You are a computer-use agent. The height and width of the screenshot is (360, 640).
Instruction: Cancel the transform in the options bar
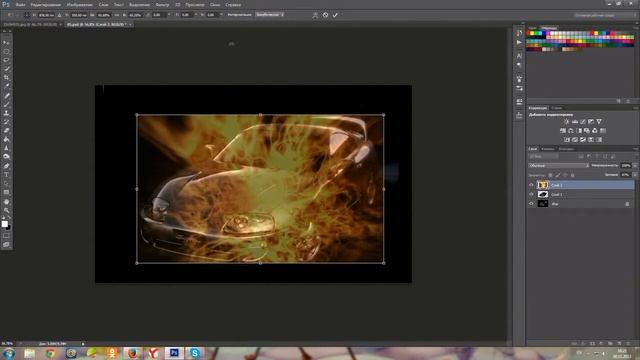(x=325, y=15)
